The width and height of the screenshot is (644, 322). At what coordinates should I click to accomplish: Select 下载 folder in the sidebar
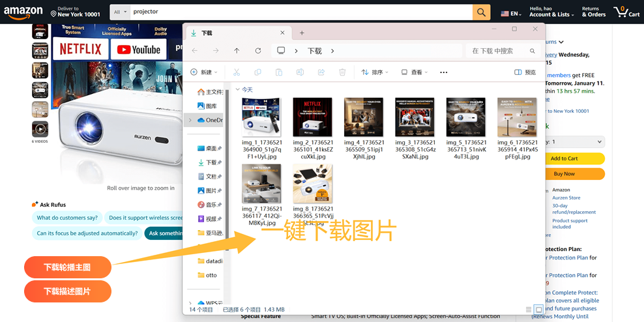210,162
